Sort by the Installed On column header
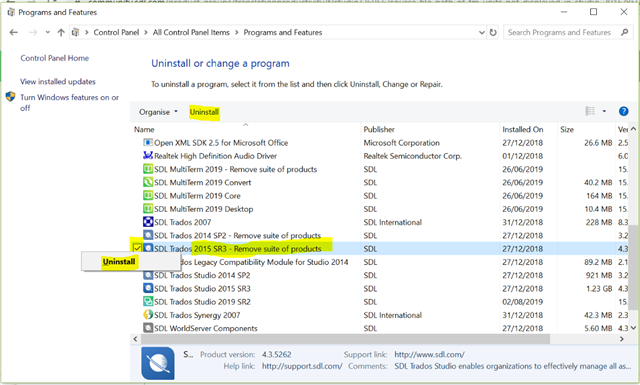Screen dimensions: 640x385 click(522, 129)
